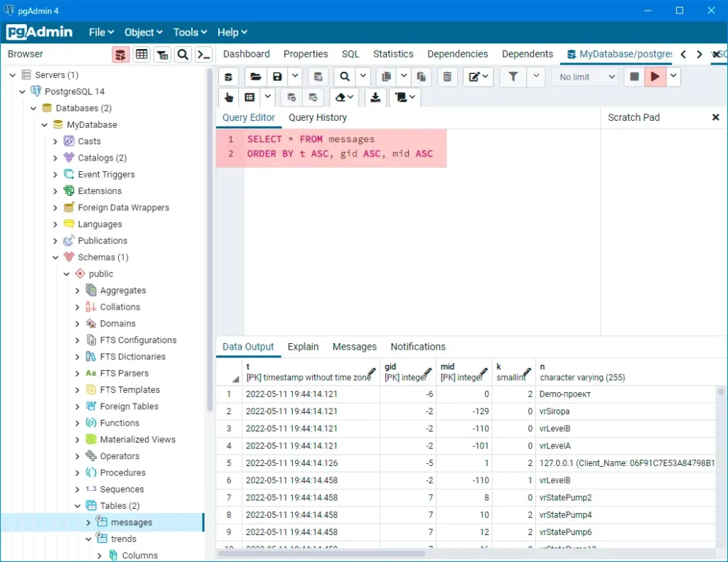The width and height of the screenshot is (728, 562).
Task: Open the No limit rows dropdown
Action: tap(586, 77)
